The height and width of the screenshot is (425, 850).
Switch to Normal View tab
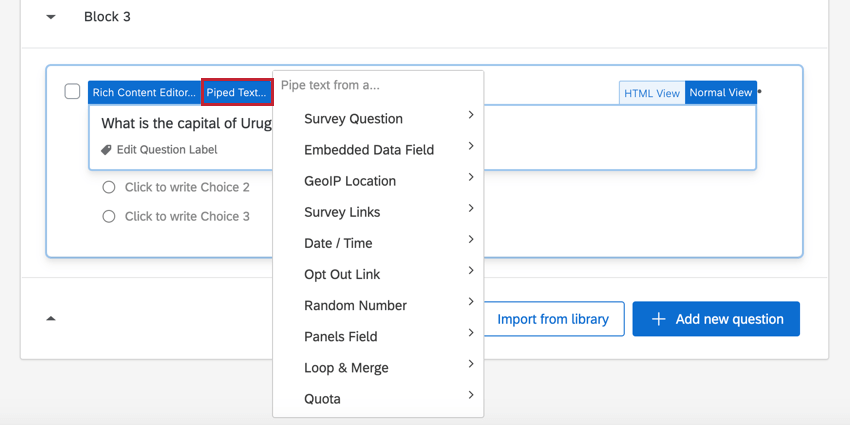(x=721, y=93)
